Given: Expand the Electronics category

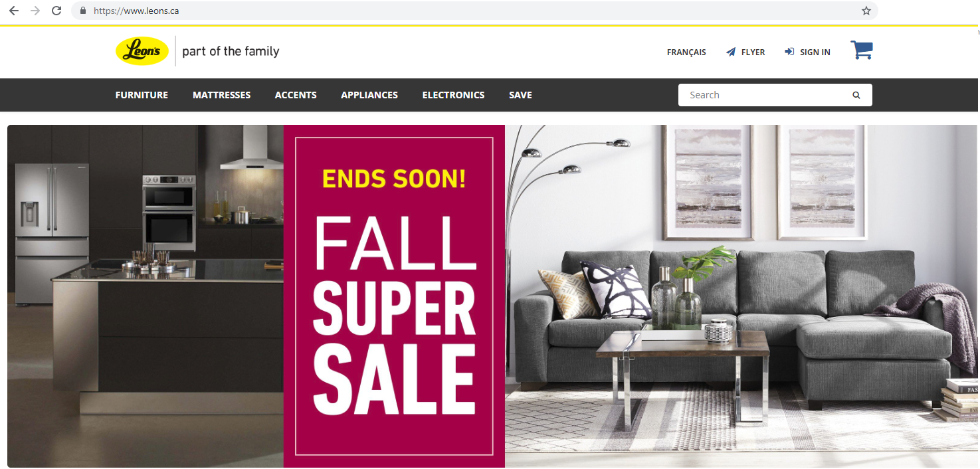Looking at the screenshot, I should tap(453, 95).
